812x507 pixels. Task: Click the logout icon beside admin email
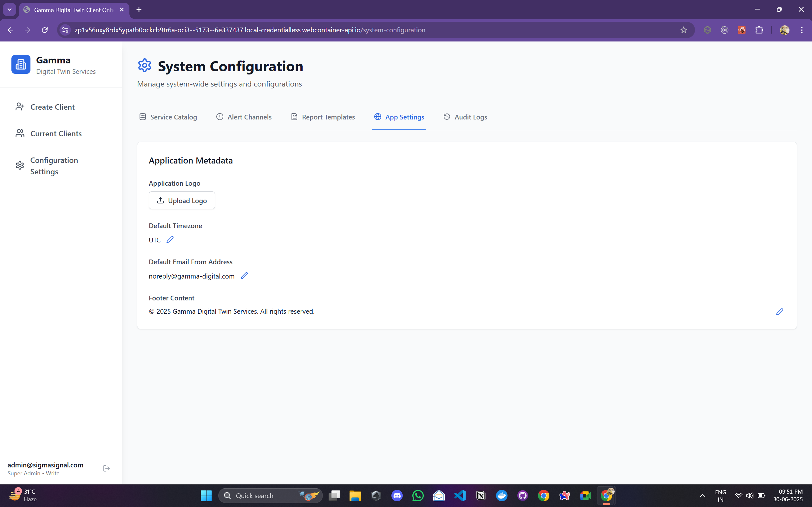pos(106,468)
